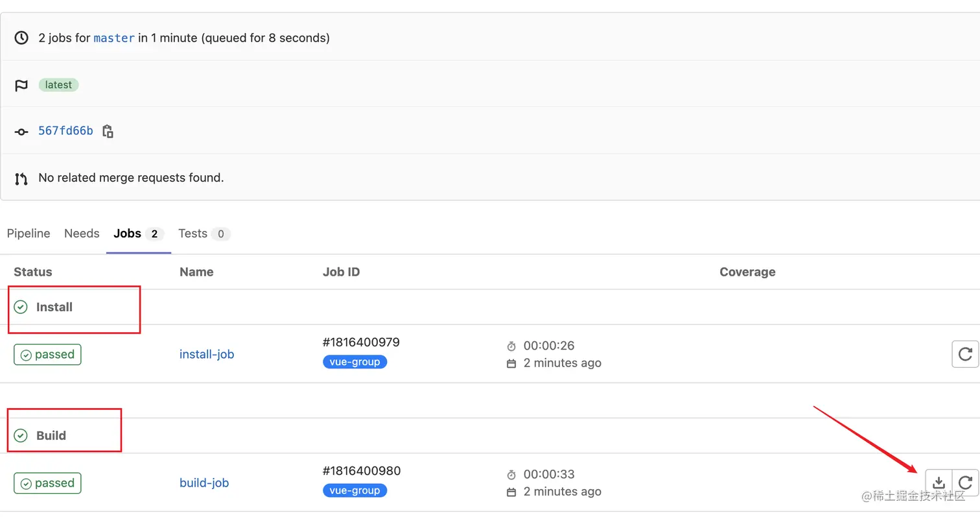Click the flag icon beside the latest badge
This screenshot has height=517, width=980.
[21, 85]
